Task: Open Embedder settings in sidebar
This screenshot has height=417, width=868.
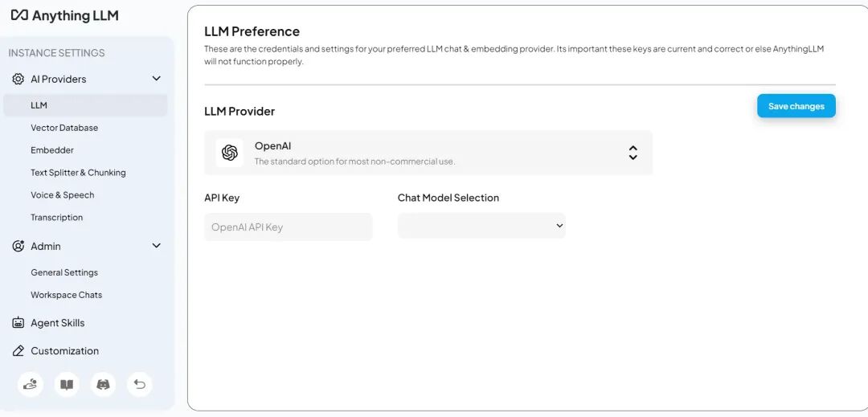Action: pos(52,150)
